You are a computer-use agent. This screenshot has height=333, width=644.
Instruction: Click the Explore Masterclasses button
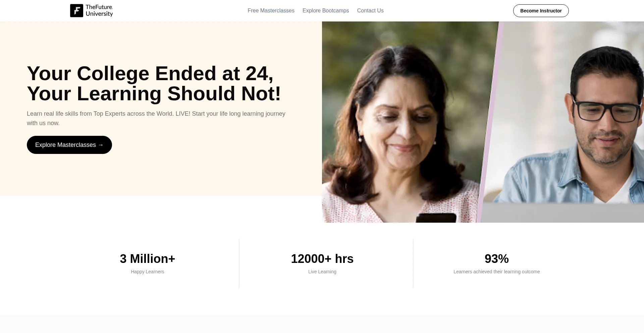(x=65, y=145)
